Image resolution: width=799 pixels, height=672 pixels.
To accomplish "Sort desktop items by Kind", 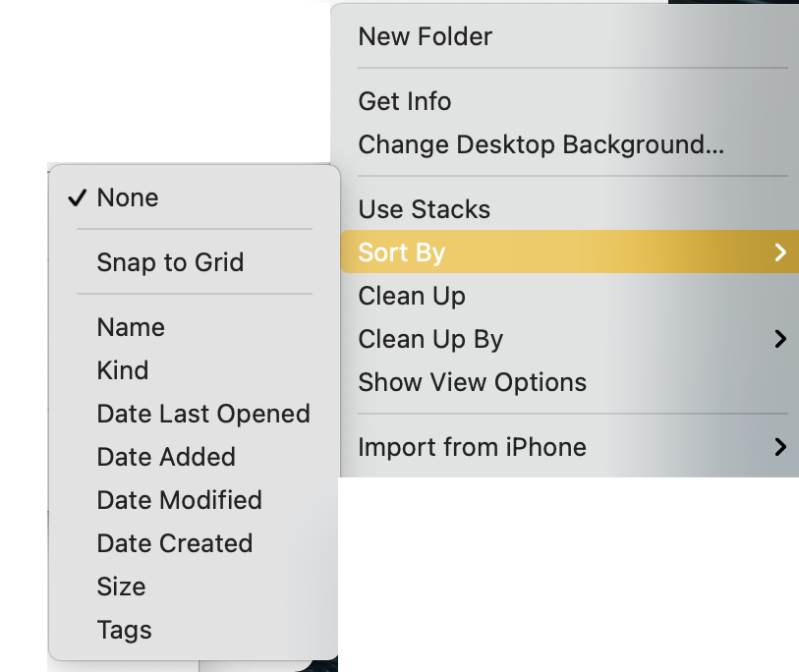I will pos(123,371).
